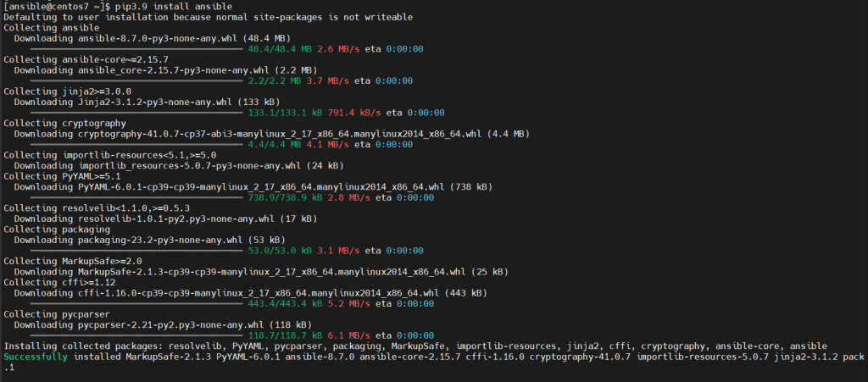Click the '738.9/738.9 kB' progress value

pos(285,197)
